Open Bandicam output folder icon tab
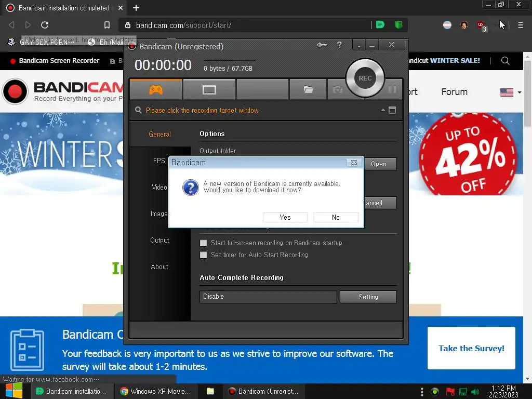Viewport: 532px width, 399px height. coord(308,89)
